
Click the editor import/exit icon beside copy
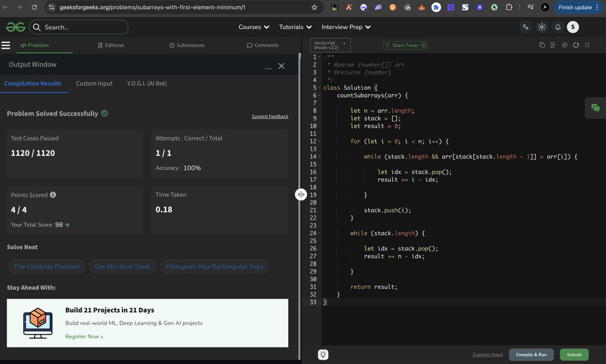[553, 45]
